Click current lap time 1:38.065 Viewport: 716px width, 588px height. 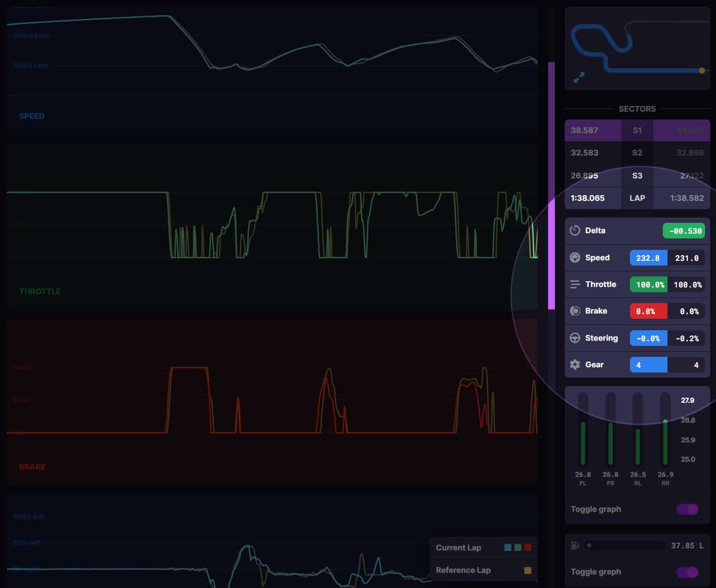click(588, 198)
